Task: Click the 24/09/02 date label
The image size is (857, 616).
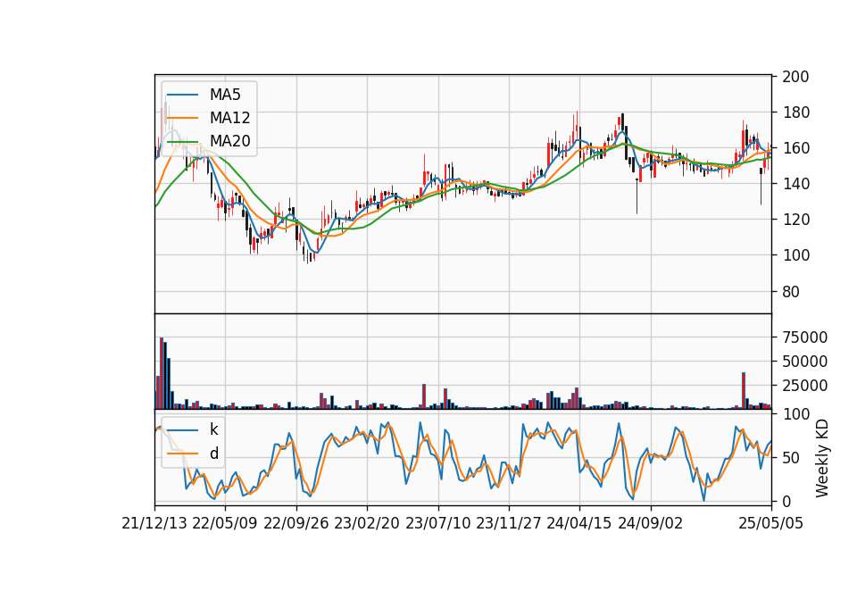Action: coord(651,523)
